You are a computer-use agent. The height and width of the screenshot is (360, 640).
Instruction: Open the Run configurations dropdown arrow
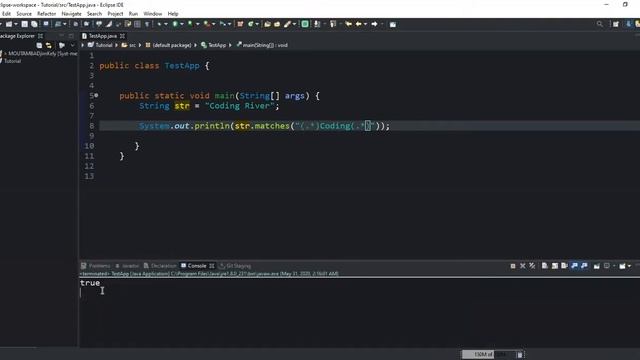click(182, 24)
